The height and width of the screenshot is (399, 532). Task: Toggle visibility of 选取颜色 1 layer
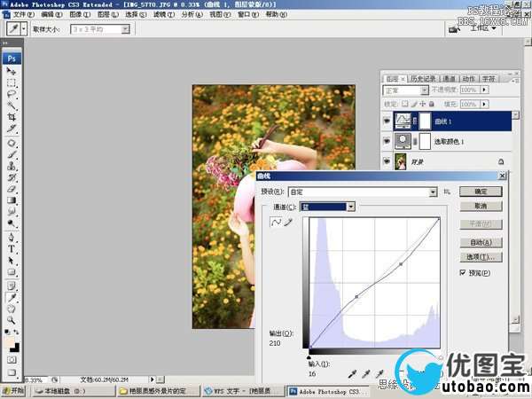tap(387, 141)
